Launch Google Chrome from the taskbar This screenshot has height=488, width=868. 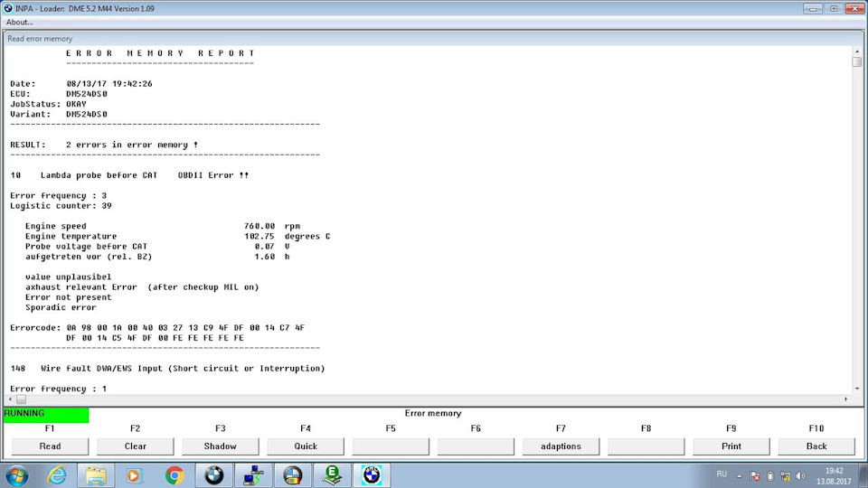175,475
